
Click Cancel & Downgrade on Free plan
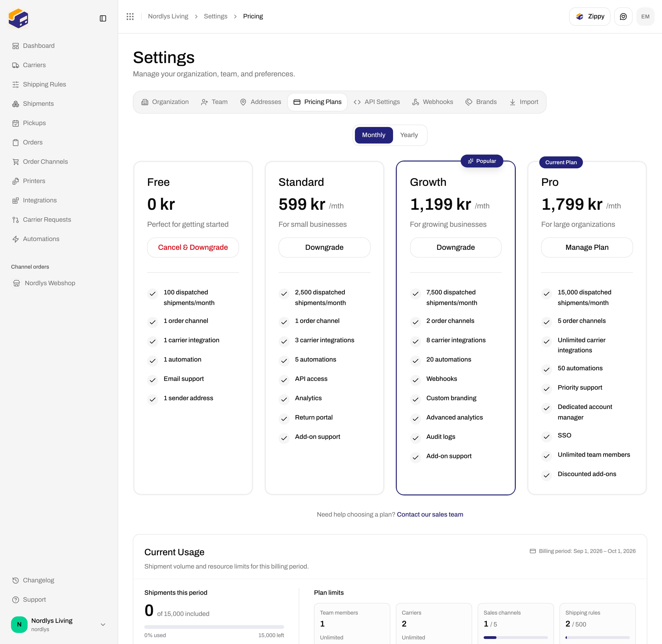(193, 247)
